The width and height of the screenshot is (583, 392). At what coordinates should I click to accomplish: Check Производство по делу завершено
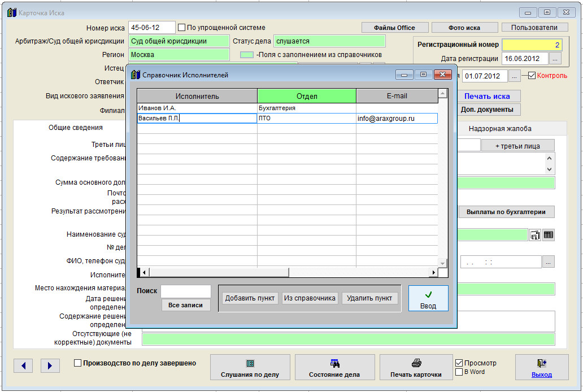click(x=78, y=363)
